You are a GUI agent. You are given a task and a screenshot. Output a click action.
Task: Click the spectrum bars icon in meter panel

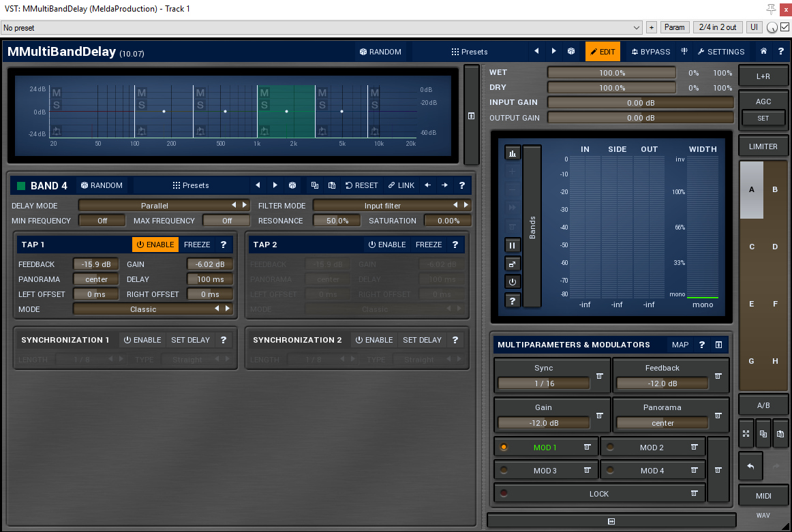click(x=512, y=153)
